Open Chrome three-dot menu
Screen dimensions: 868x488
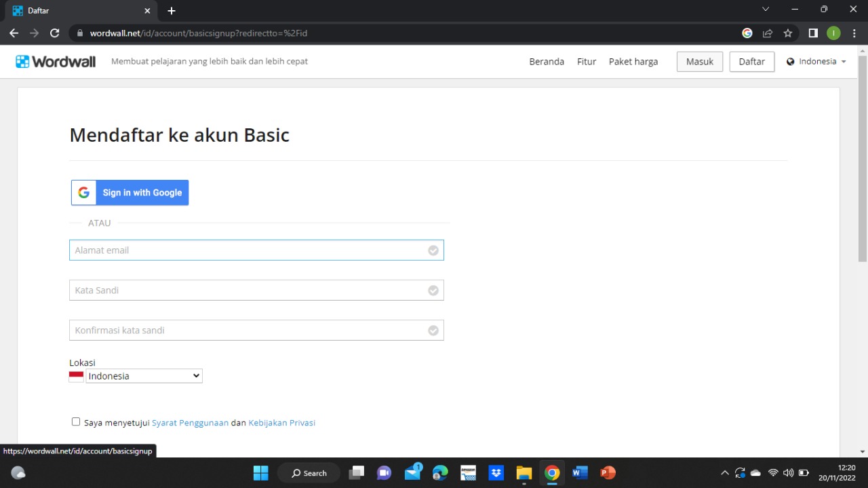coord(854,33)
